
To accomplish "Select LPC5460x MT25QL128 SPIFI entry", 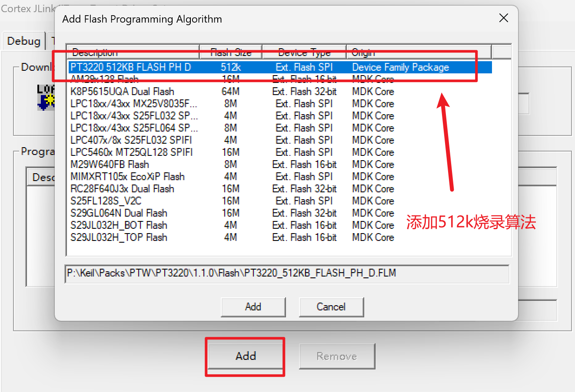I will tap(131, 152).
